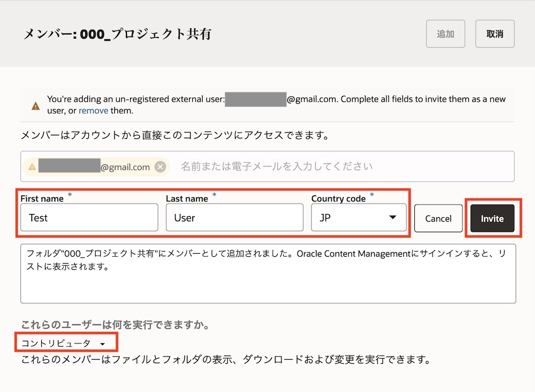
Task: Click the 追加 button in the header
Action: 445,34
